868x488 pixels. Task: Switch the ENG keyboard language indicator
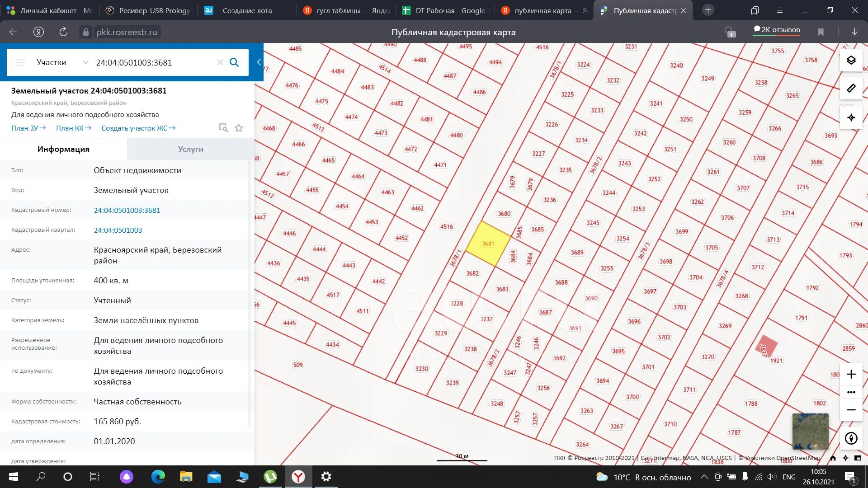click(x=789, y=477)
